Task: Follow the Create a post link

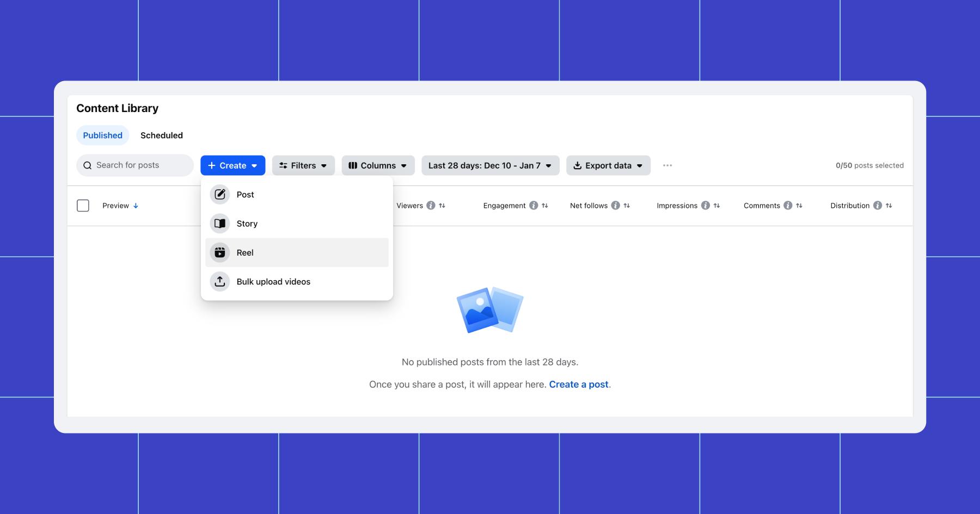Action: coord(579,384)
